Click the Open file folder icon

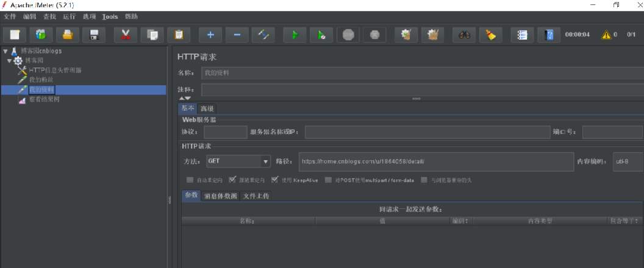coord(67,35)
